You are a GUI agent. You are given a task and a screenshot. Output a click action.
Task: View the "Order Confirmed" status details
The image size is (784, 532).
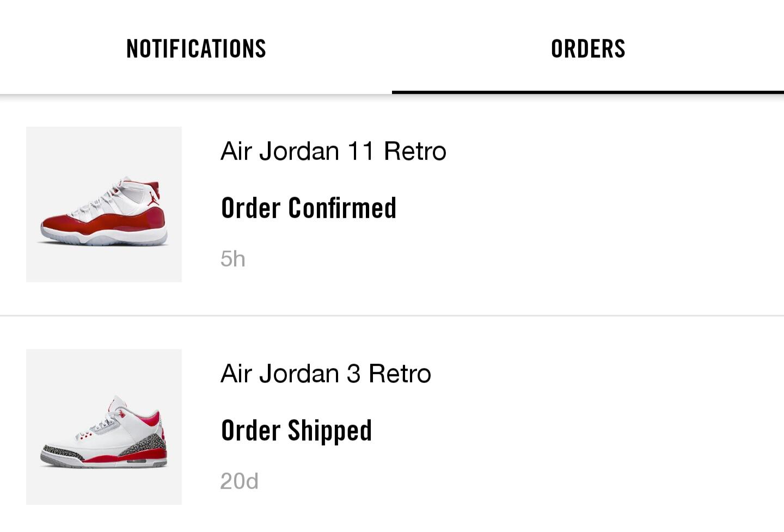coord(309,208)
